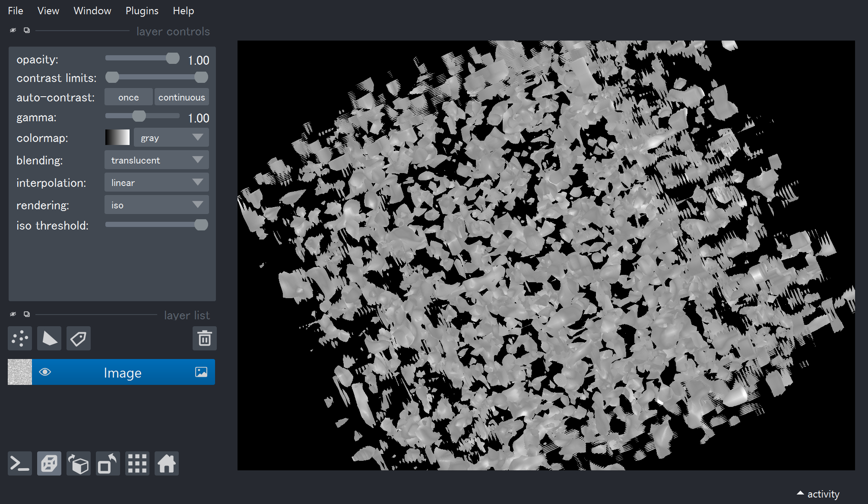Click the iso threshold slider handle
Image resolution: width=868 pixels, height=504 pixels.
(x=201, y=225)
